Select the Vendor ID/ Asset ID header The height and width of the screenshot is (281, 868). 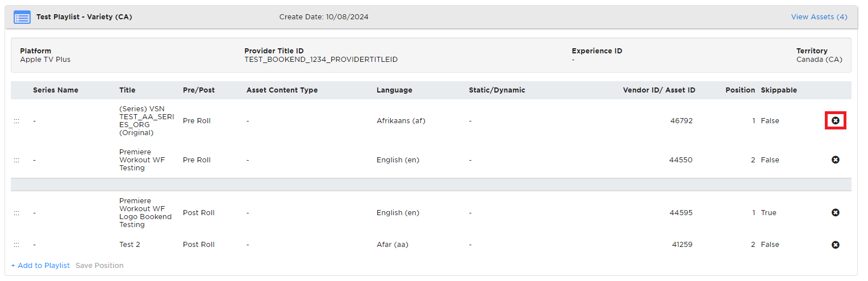[659, 90]
